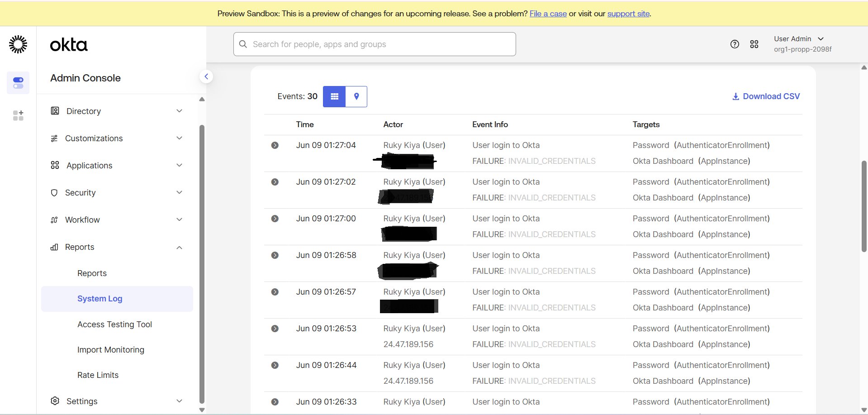The height and width of the screenshot is (415, 868).
Task: Expand the Applications menu chevron
Action: coord(179,165)
